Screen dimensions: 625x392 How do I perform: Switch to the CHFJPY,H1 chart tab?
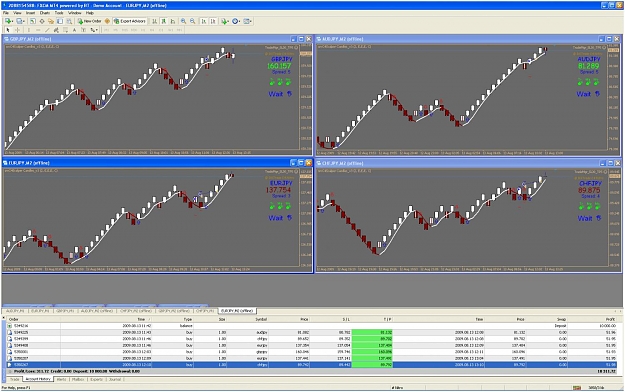click(x=206, y=311)
